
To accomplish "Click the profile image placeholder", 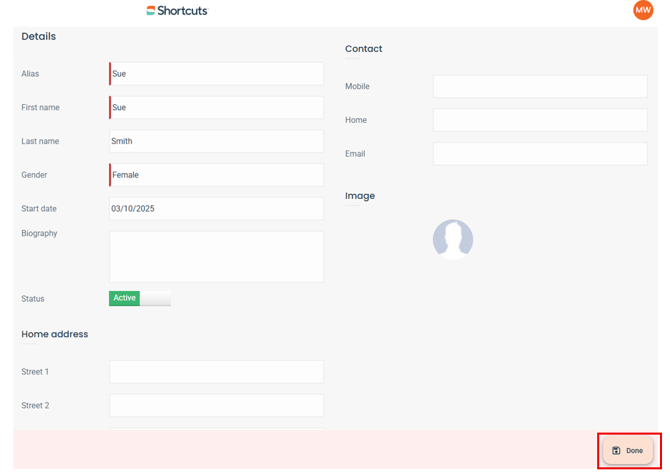I will tap(453, 240).
